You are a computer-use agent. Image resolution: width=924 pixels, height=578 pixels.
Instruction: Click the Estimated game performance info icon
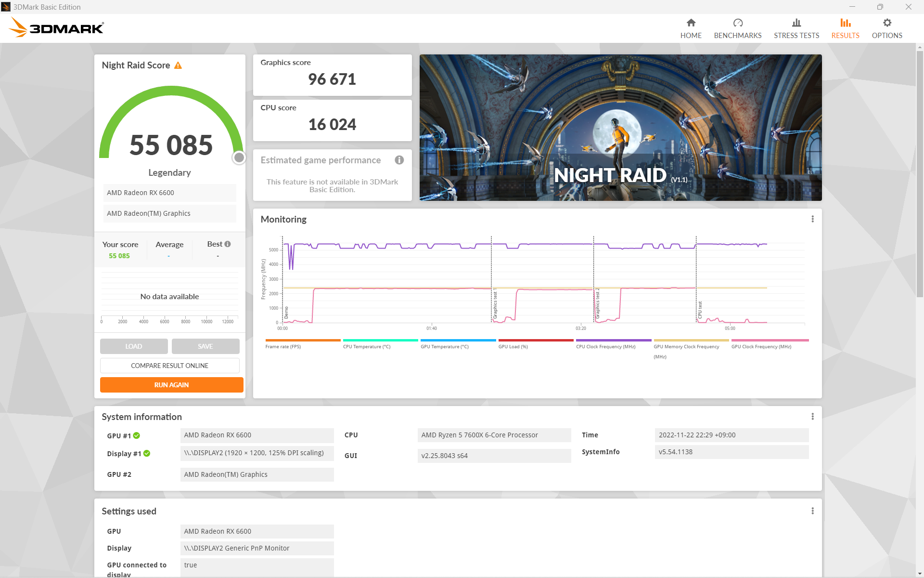[x=399, y=160]
